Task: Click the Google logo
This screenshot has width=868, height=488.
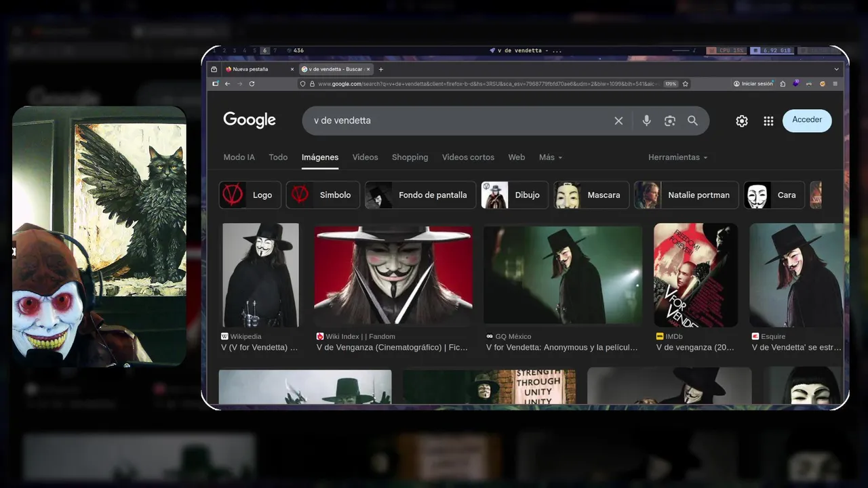Action: [250, 120]
